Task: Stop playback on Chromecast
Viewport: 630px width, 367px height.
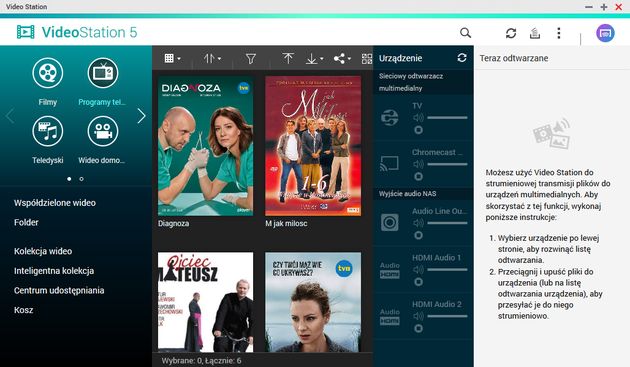Action: [418, 176]
